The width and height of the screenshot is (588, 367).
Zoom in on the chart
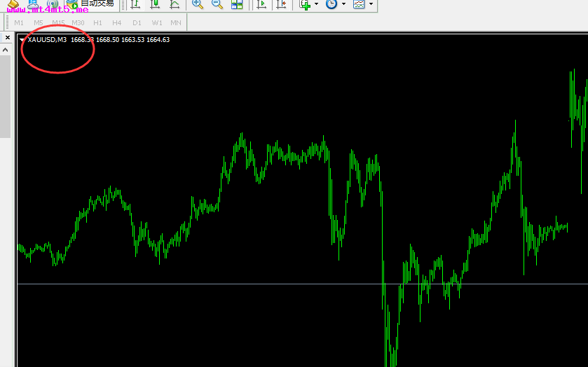pyautogui.click(x=198, y=4)
